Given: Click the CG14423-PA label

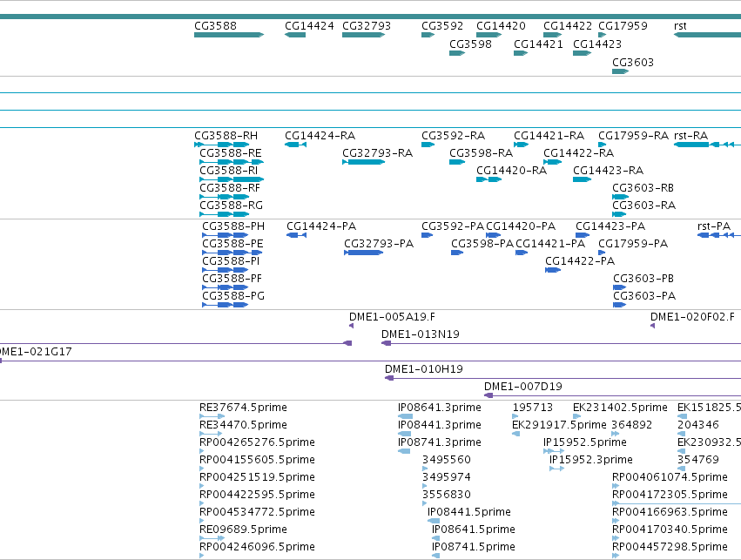Looking at the screenshot, I should tap(610, 226).
